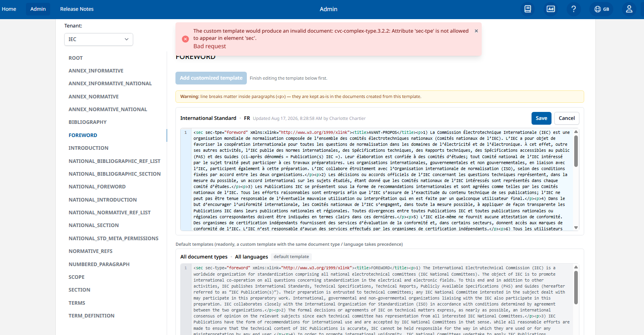
Task: Select NATIONAL_FOREWORD in the sidebar
Action: pos(97,187)
